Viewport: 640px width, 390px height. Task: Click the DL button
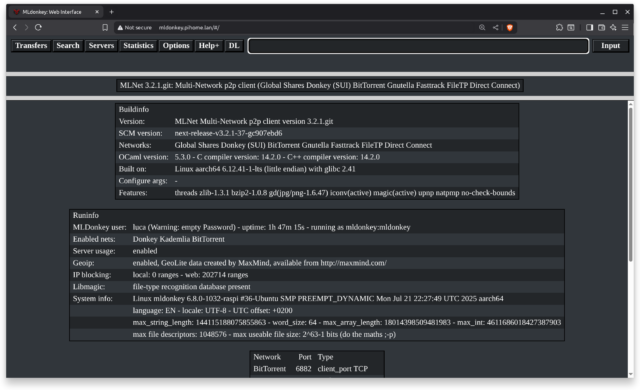click(234, 46)
